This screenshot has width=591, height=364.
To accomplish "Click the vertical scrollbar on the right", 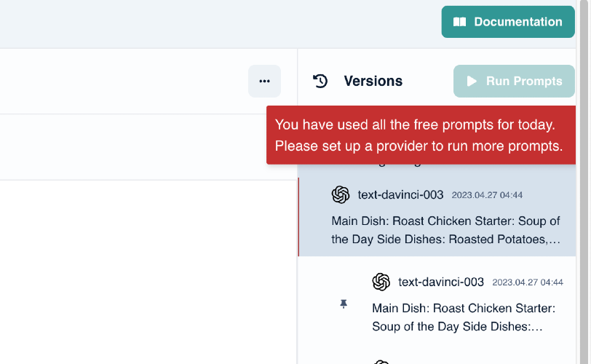I will 584,182.
